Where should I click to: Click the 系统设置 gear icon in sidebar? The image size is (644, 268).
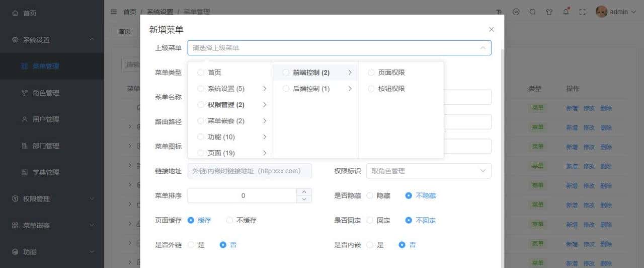pos(15,40)
